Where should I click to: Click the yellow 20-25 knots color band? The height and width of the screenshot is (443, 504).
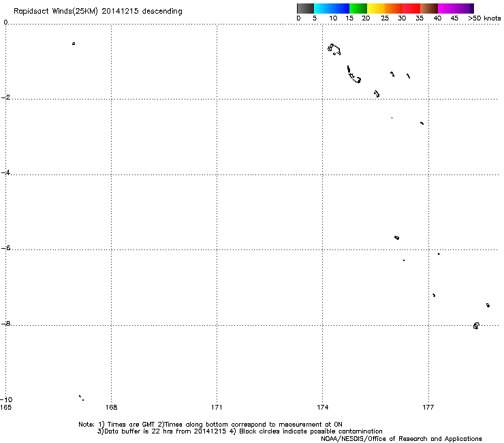[x=376, y=8]
